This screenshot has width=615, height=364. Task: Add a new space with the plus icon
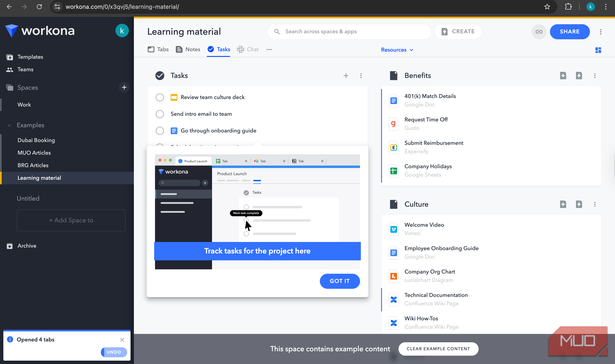(124, 87)
